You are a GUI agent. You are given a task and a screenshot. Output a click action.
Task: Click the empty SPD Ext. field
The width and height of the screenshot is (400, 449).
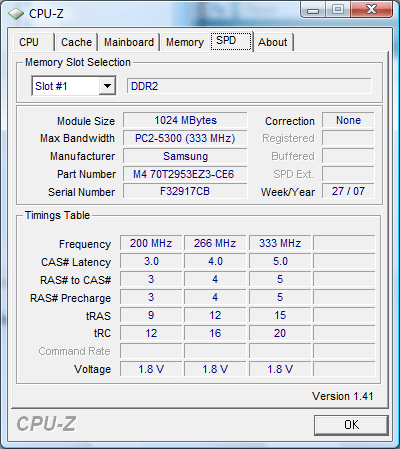click(348, 174)
